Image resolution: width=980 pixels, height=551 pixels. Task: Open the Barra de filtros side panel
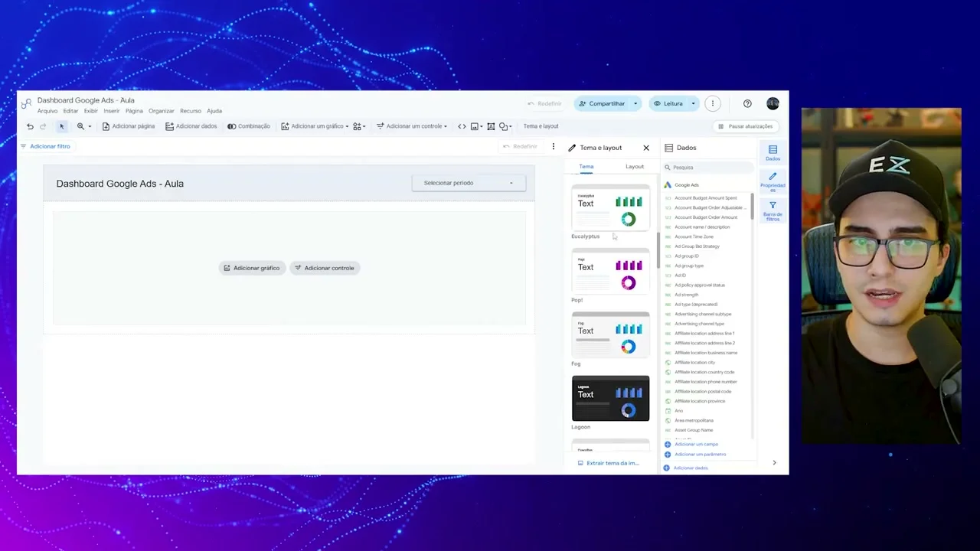point(773,211)
